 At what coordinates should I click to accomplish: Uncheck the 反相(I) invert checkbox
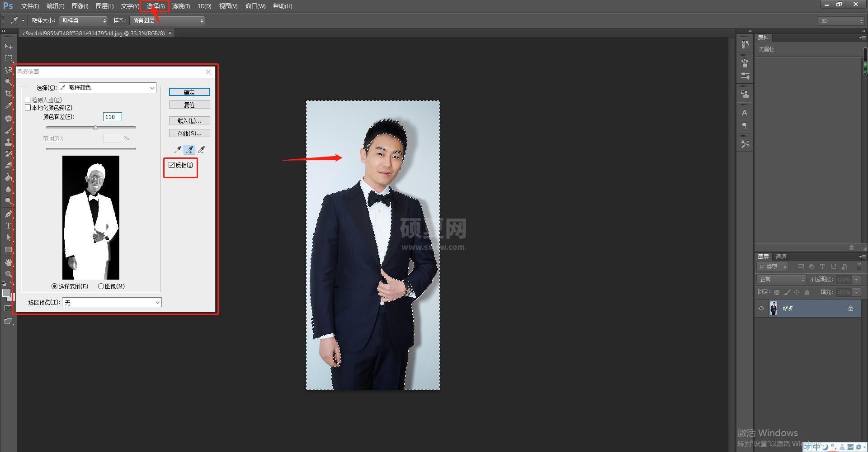tap(172, 165)
